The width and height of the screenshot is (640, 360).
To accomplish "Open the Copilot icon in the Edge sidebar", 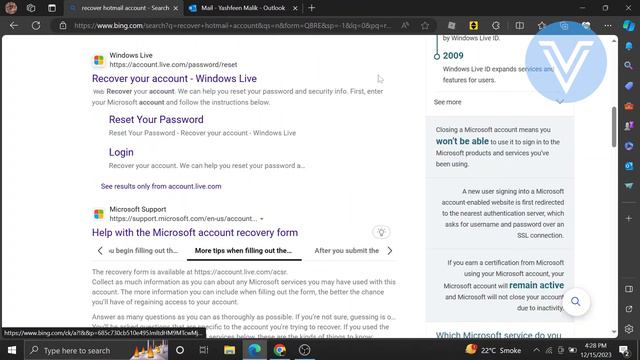I will 629,25.
